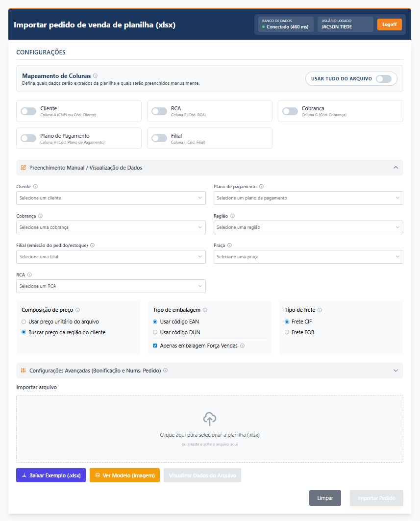Viewport: 420px width, 521px height.
Task: Toggle the Cliente column mapping switch
Action: coord(28,111)
